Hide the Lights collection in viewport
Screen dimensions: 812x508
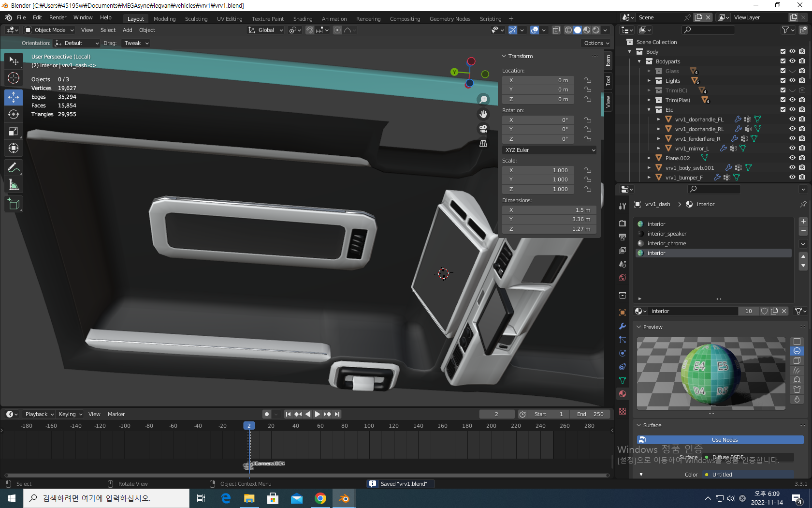click(792, 81)
